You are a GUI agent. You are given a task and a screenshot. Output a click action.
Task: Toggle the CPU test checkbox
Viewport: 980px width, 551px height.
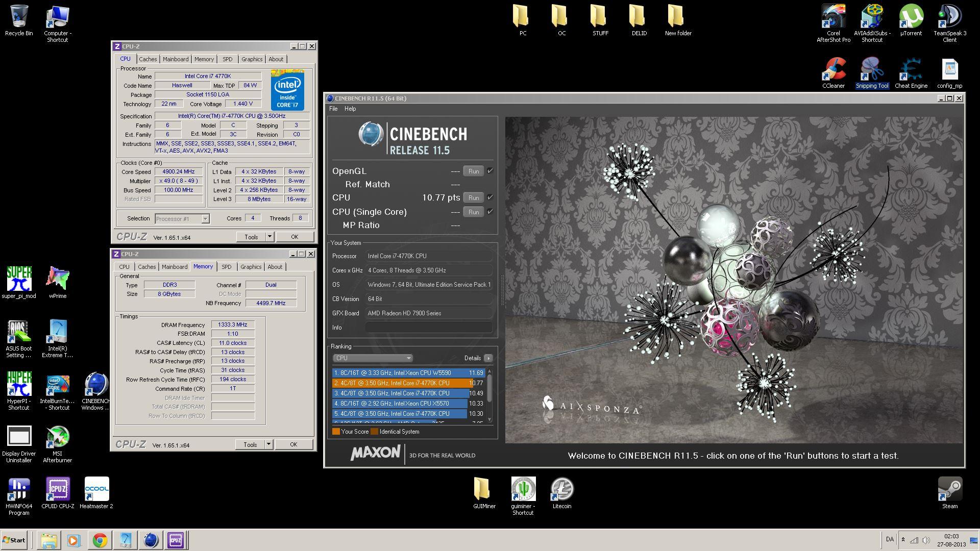tap(490, 197)
